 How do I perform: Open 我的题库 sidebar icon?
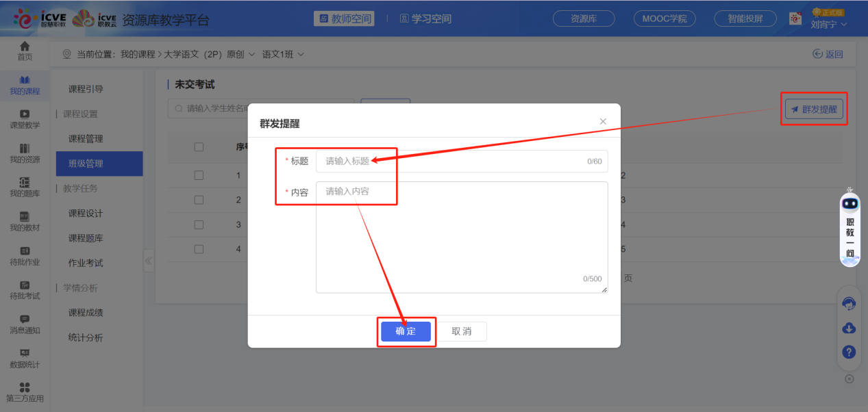tap(25, 187)
